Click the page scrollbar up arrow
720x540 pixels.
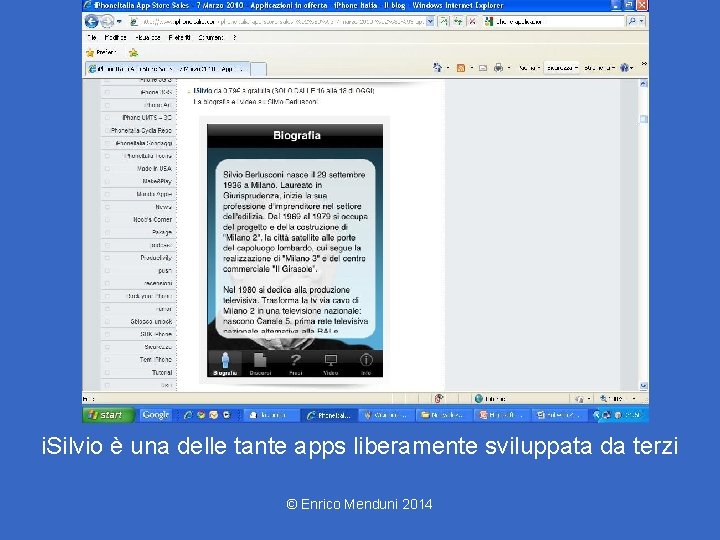point(643,84)
